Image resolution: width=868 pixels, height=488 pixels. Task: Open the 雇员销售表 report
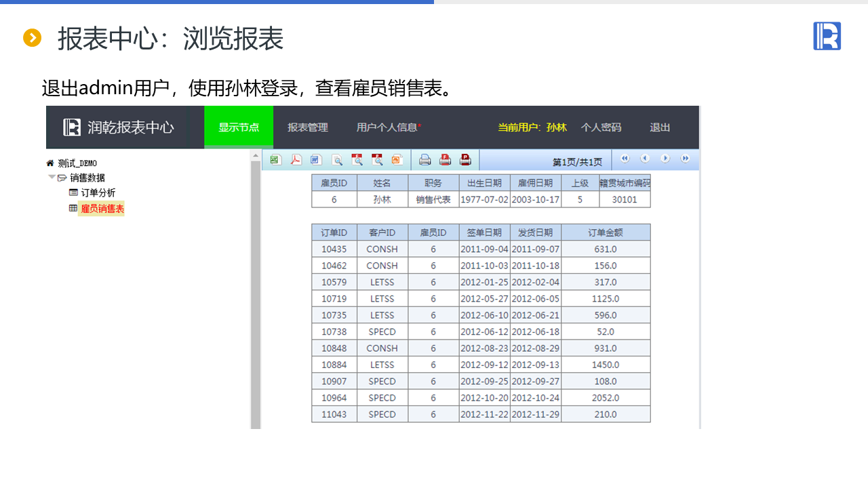point(102,209)
